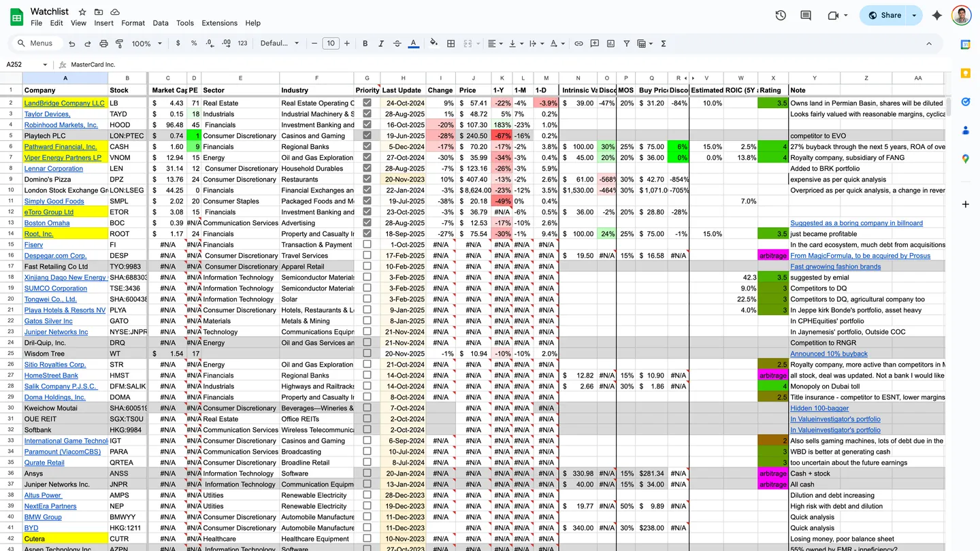Click the Functions sigma icon
This screenshot has width=980, height=551.
click(663, 44)
